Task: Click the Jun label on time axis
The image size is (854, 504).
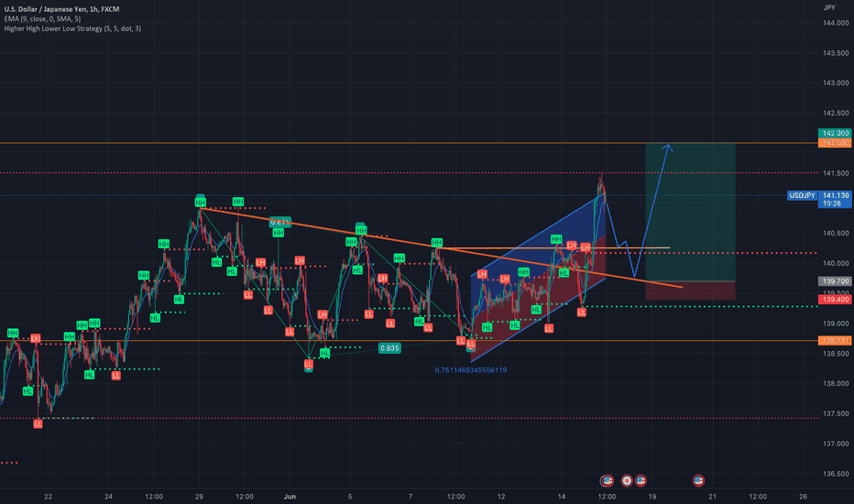Action: tap(290, 497)
